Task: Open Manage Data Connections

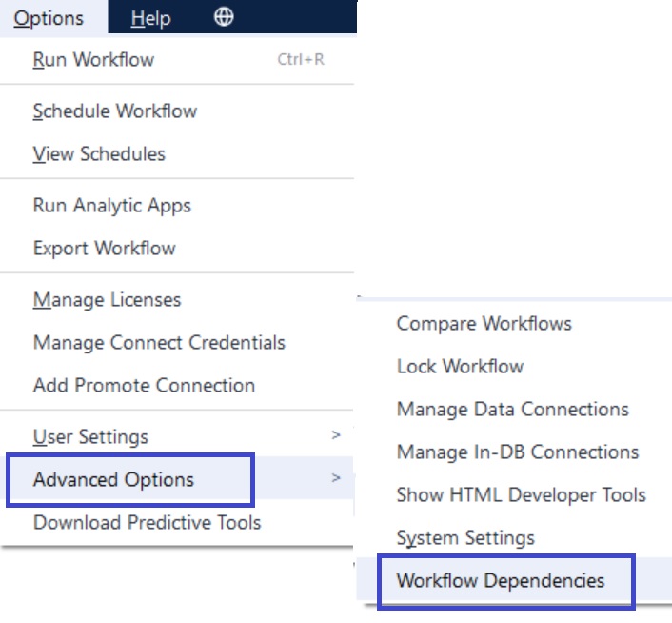Action: click(514, 409)
